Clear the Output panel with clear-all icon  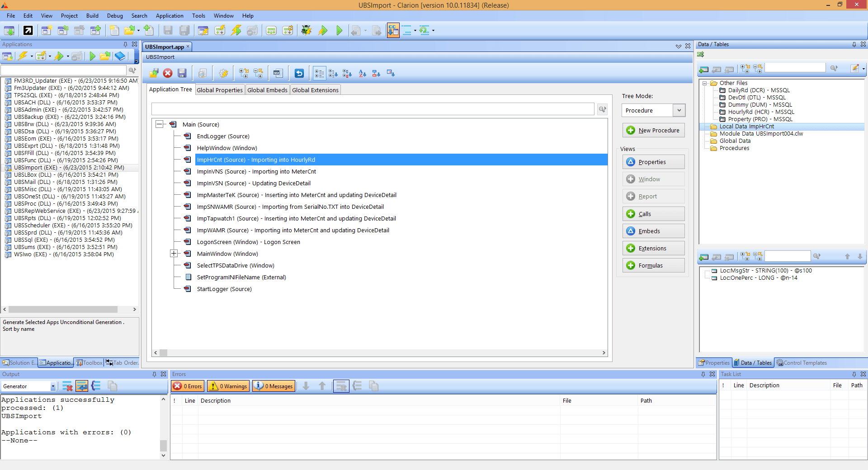(x=67, y=386)
